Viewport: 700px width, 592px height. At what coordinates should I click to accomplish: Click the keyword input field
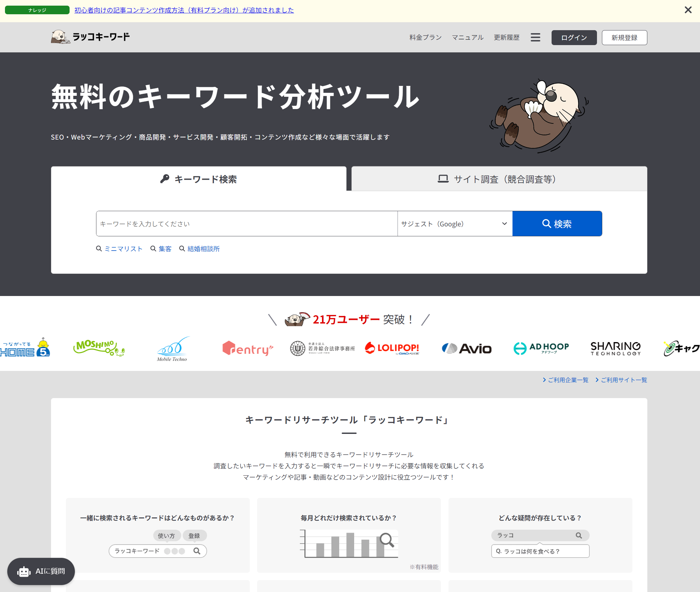point(246,223)
